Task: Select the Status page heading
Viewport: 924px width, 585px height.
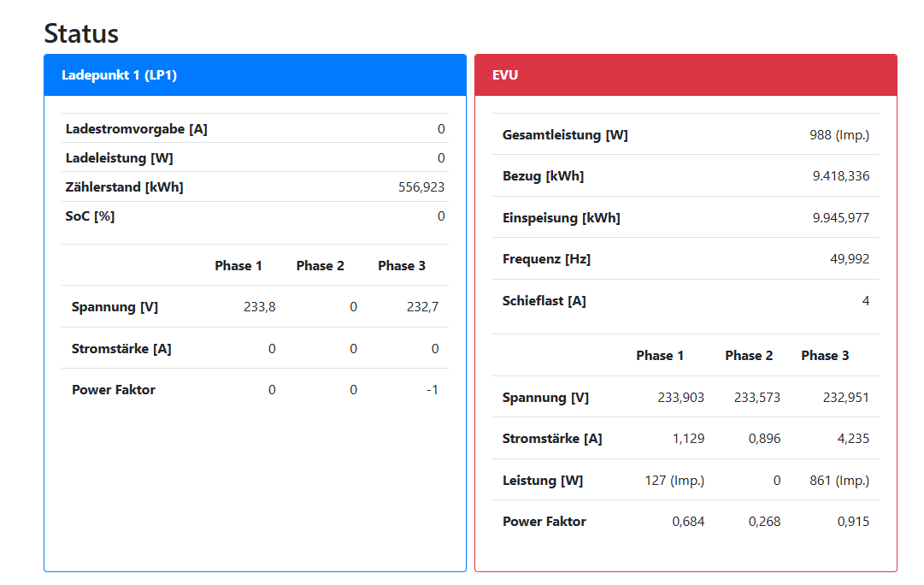Action: (x=81, y=33)
